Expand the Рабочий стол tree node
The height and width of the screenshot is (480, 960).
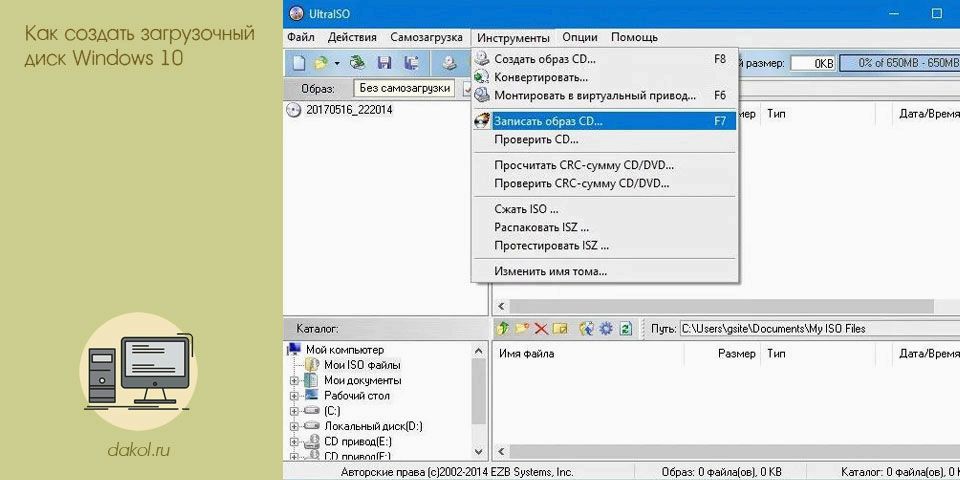click(x=294, y=396)
